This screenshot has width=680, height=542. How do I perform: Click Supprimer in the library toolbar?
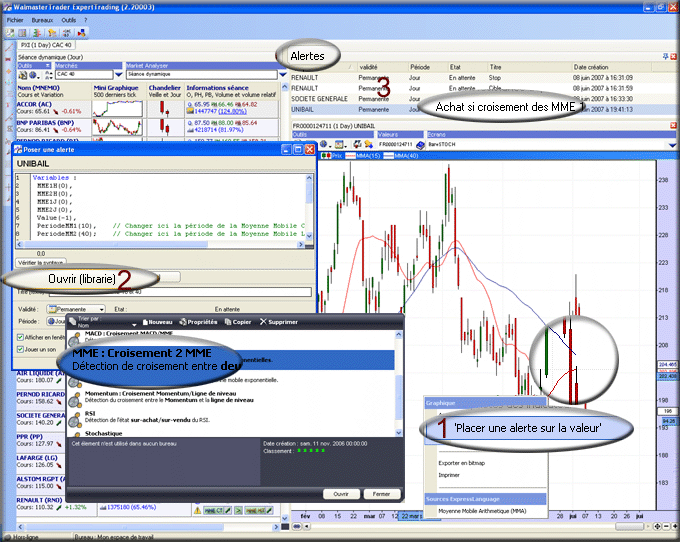click(x=279, y=322)
